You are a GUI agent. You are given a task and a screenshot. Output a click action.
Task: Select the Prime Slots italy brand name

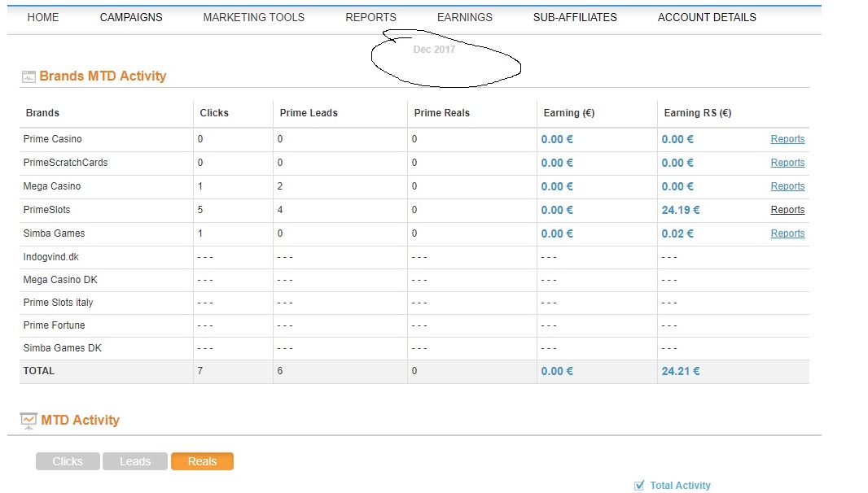58,303
